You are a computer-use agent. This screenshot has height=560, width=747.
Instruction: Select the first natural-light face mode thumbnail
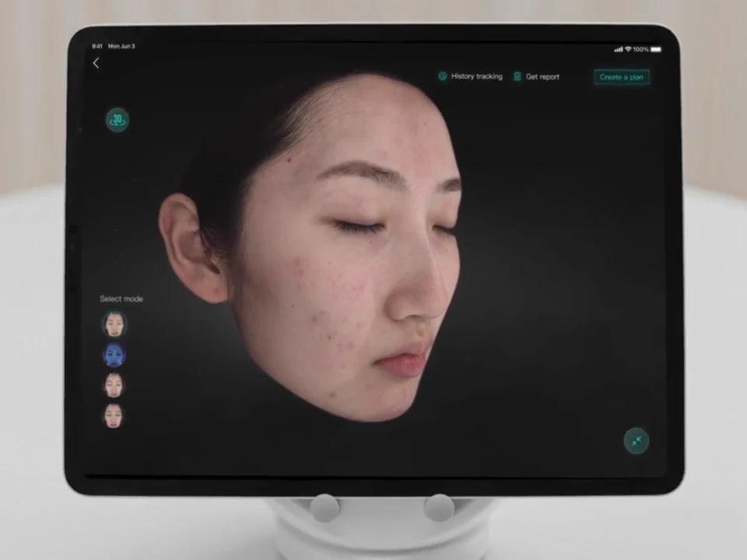pos(114,324)
